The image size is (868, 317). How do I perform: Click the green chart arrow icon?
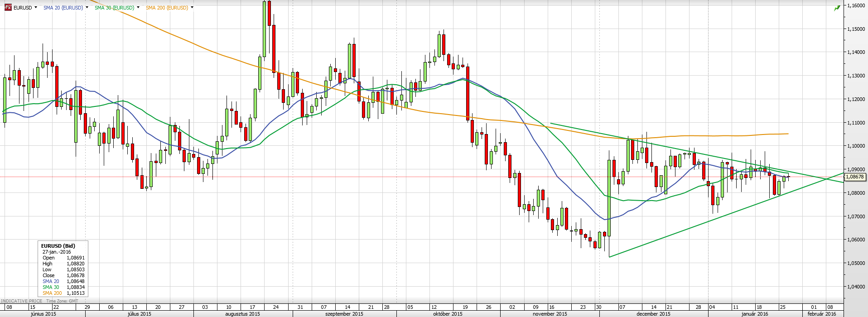pyautogui.click(x=837, y=8)
